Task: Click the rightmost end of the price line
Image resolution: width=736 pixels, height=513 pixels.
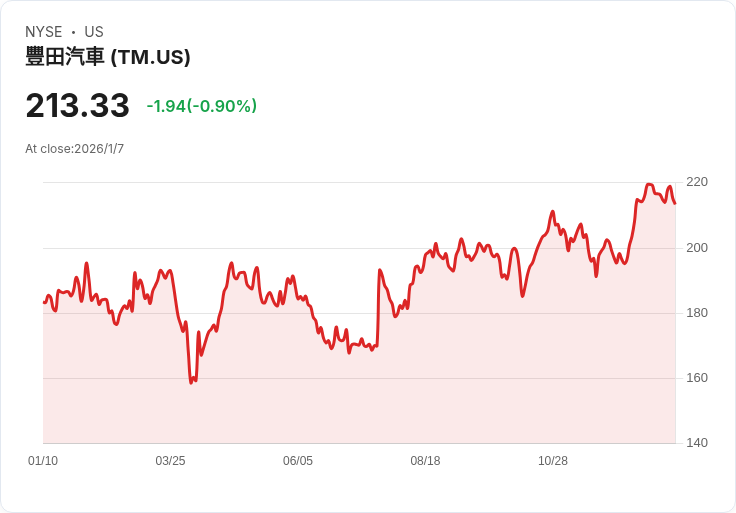Action: coord(675,203)
